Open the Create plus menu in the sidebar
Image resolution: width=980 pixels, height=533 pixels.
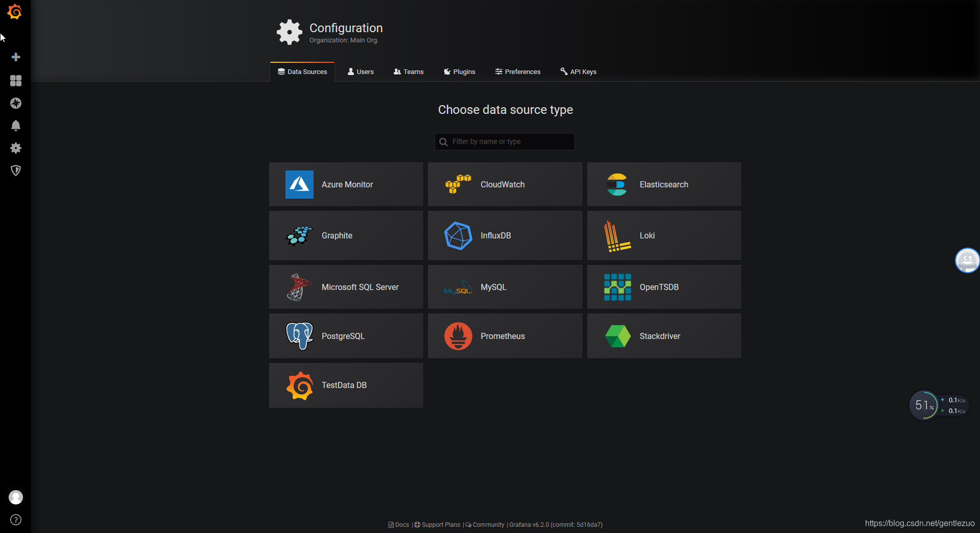pyautogui.click(x=16, y=57)
